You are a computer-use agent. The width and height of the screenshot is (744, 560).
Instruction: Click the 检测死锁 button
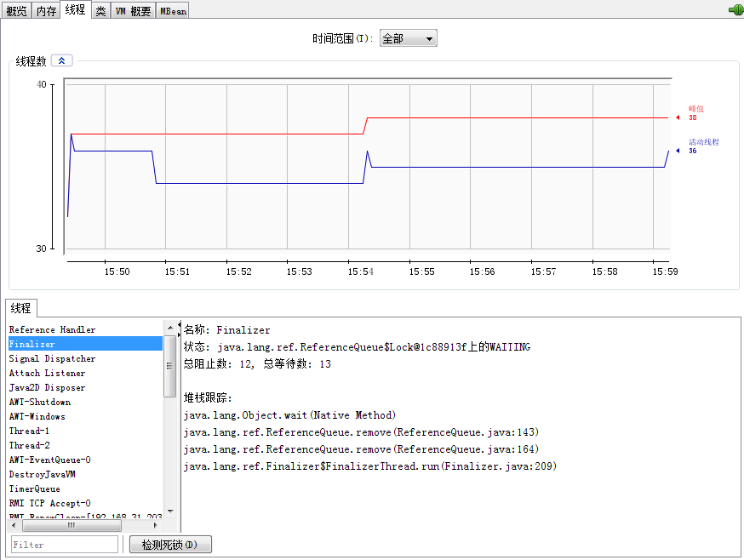[169, 544]
